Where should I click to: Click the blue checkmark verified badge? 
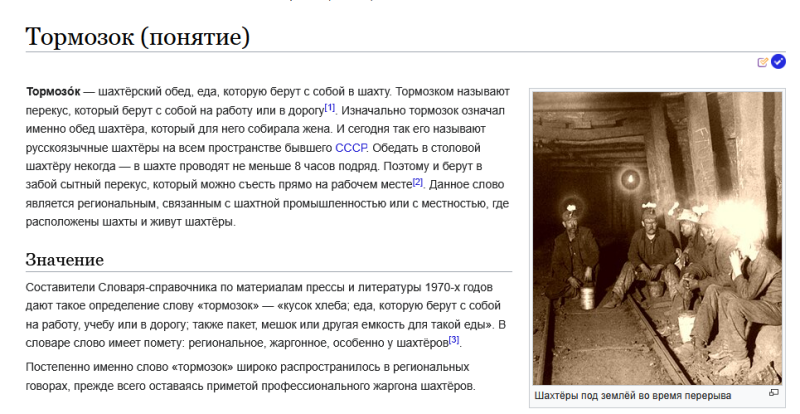(x=778, y=62)
